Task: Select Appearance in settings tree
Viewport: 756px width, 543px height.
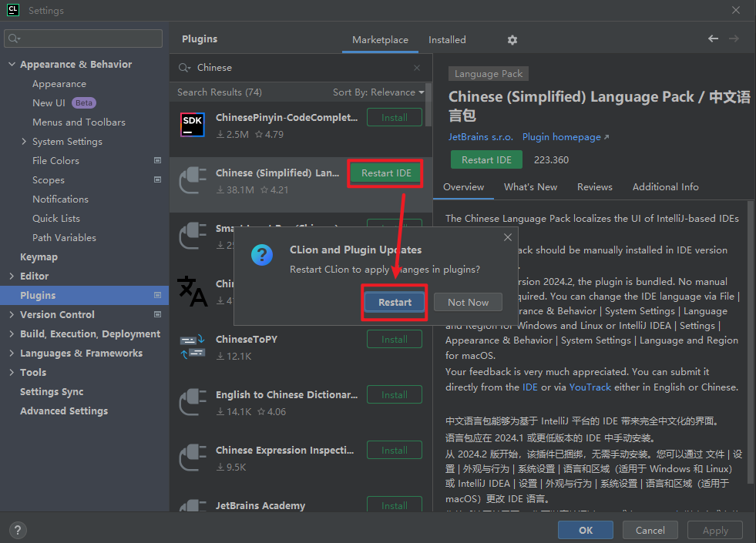Action: 59,84
